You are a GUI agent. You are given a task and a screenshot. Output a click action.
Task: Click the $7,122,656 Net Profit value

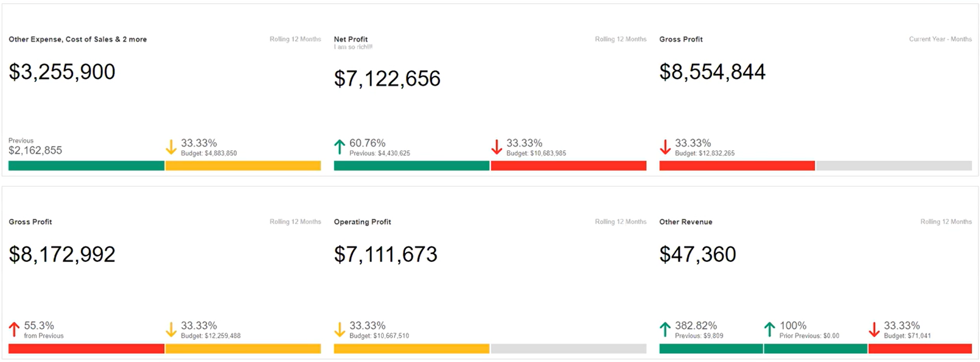coord(387,79)
